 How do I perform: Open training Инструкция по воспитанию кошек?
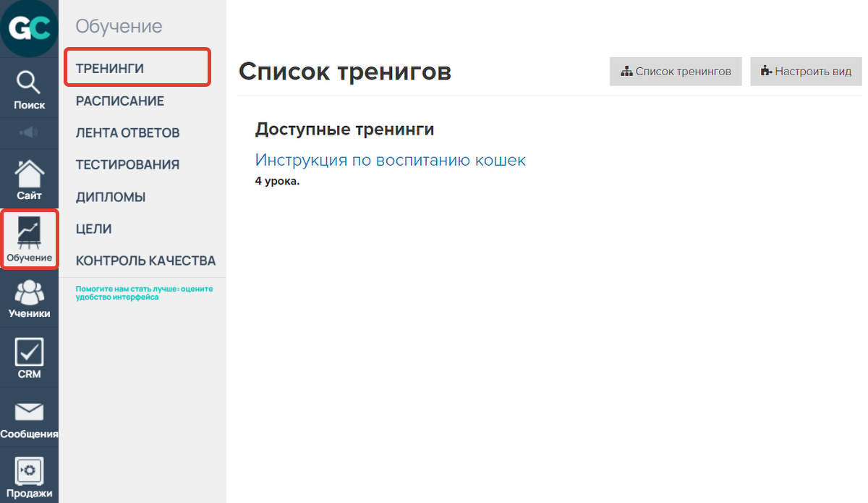pos(390,160)
